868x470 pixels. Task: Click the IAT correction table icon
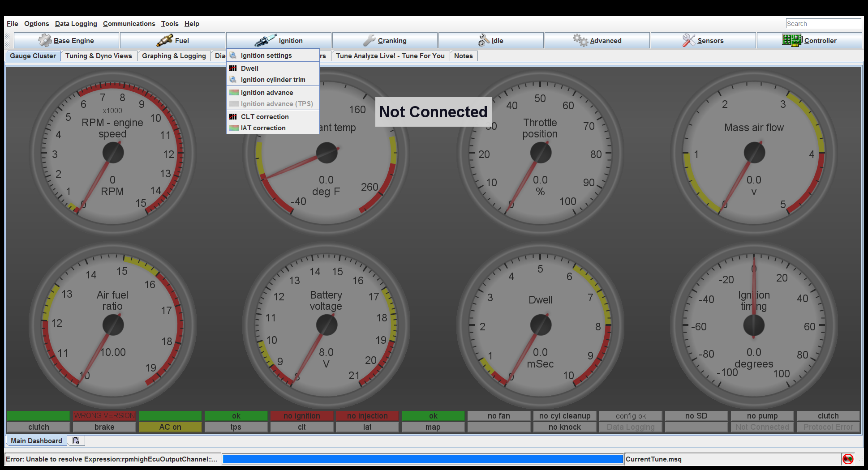tap(234, 128)
